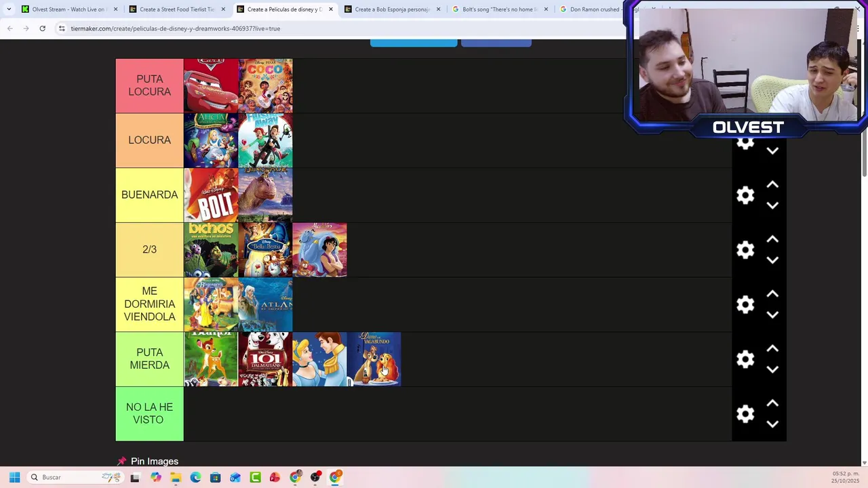The width and height of the screenshot is (868, 488).
Task: Open settings gear for ME DORMIRIA VIENDOLA tier
Action: coord(745,304)
